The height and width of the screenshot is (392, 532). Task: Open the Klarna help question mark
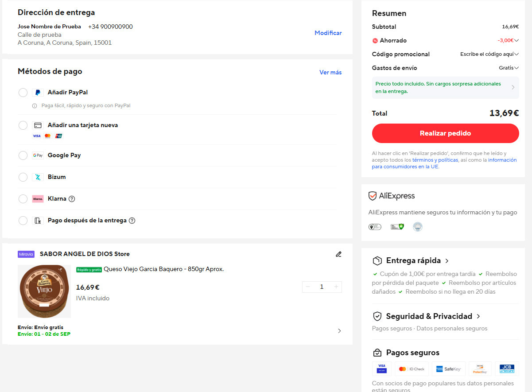click(x=72, y=199)
